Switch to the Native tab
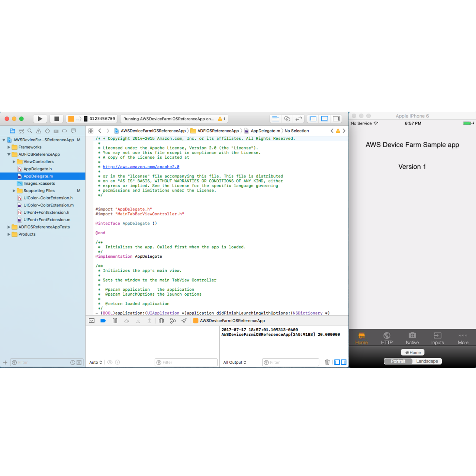The image size is (476, 476). 412,338
